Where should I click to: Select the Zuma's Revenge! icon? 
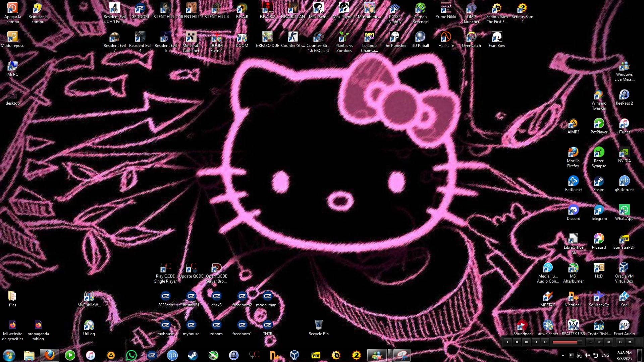point(420,13)
